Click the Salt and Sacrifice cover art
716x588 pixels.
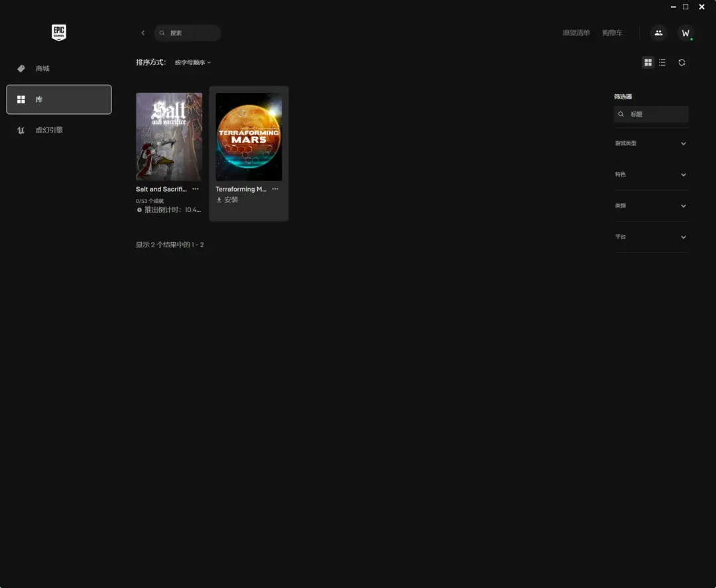click(x=169, y=137)
